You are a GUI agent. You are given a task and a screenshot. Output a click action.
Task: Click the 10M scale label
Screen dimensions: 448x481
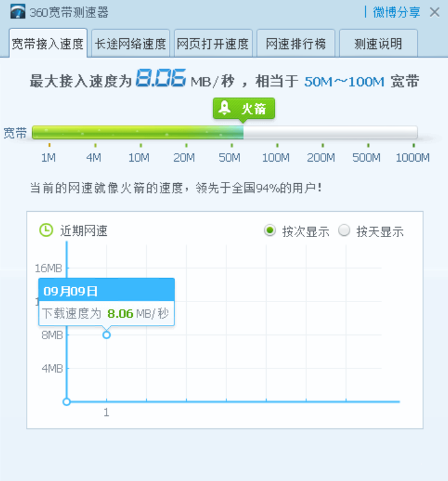139,158
